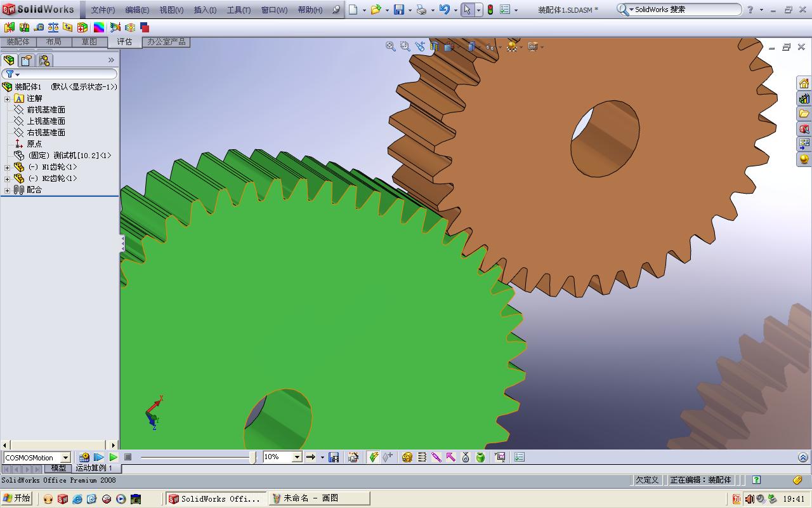The width and height of the screenshot is (812, 508).
Task: Stop the motion study playback
Action: [x=128, y=457]
